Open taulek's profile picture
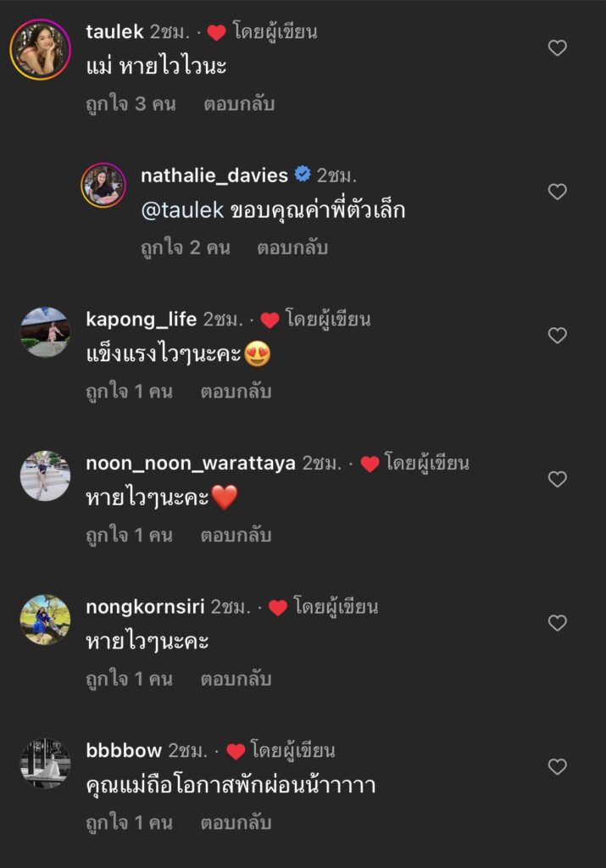The width and height of the screenshot is (606, 868). point(40,49)
